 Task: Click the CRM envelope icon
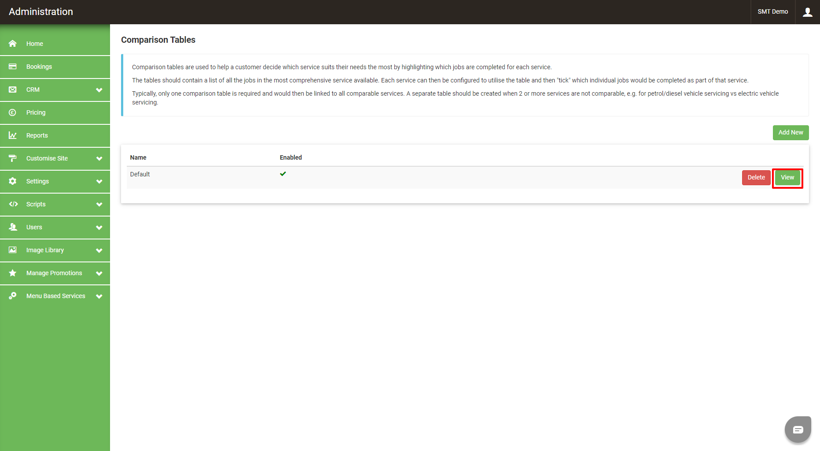point(13,89)
